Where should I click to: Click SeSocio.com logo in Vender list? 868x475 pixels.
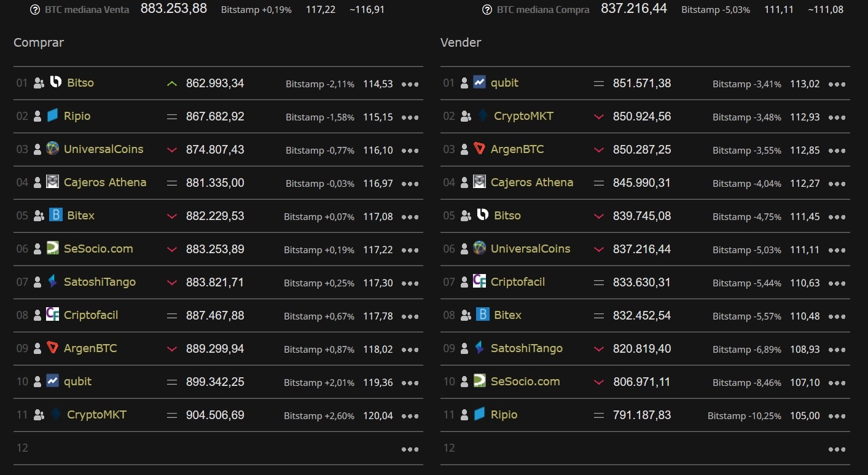[x=479, y=380]
